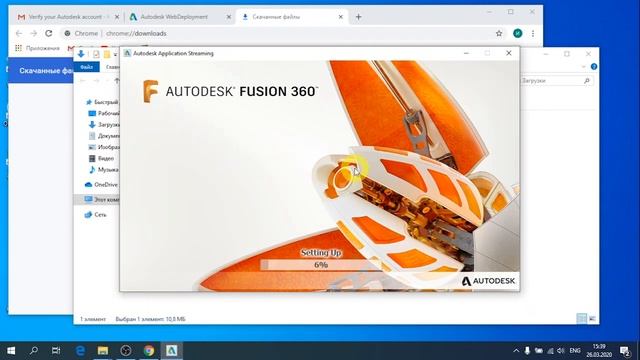Select Музыка in the navigation pane

[x=104, y=169]
